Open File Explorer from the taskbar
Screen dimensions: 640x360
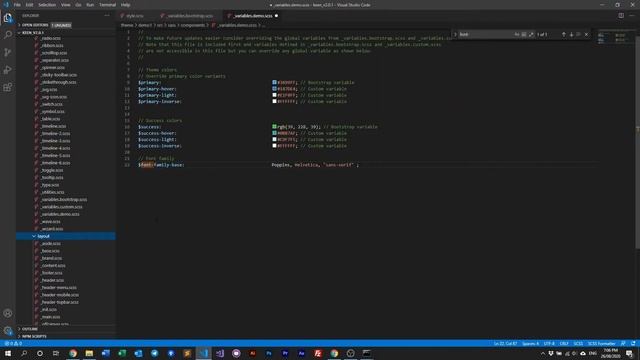(x=89, y=353)
